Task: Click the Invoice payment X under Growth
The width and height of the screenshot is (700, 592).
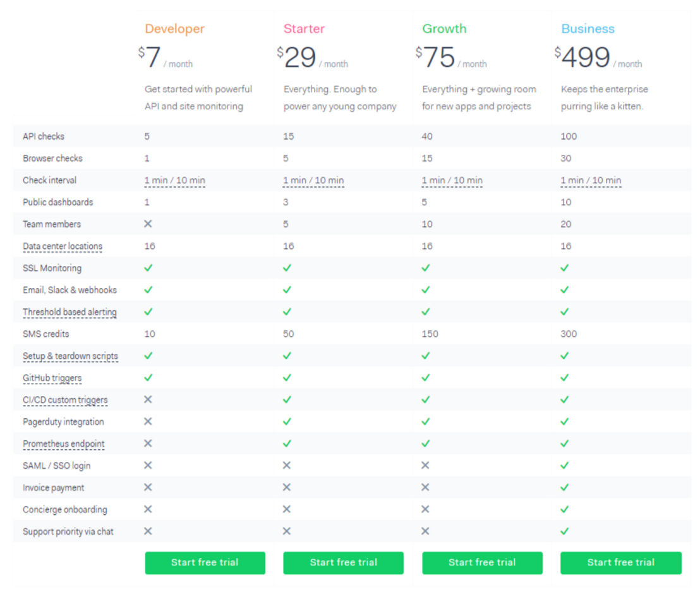Action: 425,487
